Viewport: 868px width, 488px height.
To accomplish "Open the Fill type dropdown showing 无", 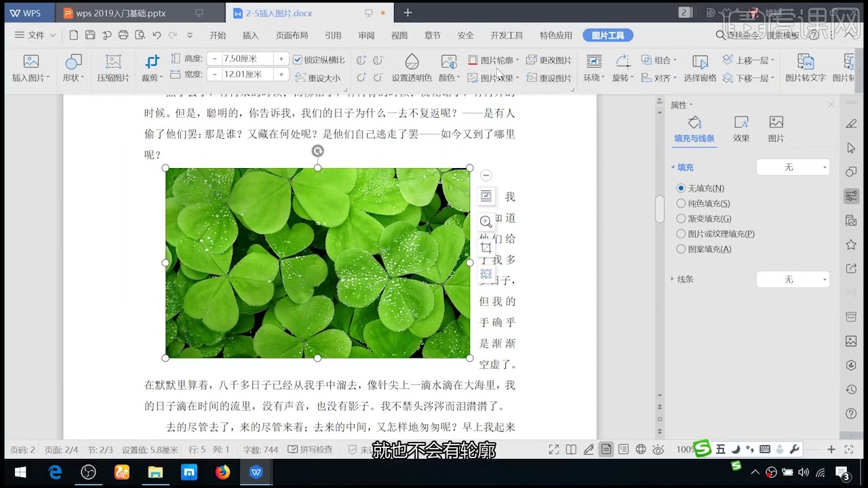I will coord(793,167).
